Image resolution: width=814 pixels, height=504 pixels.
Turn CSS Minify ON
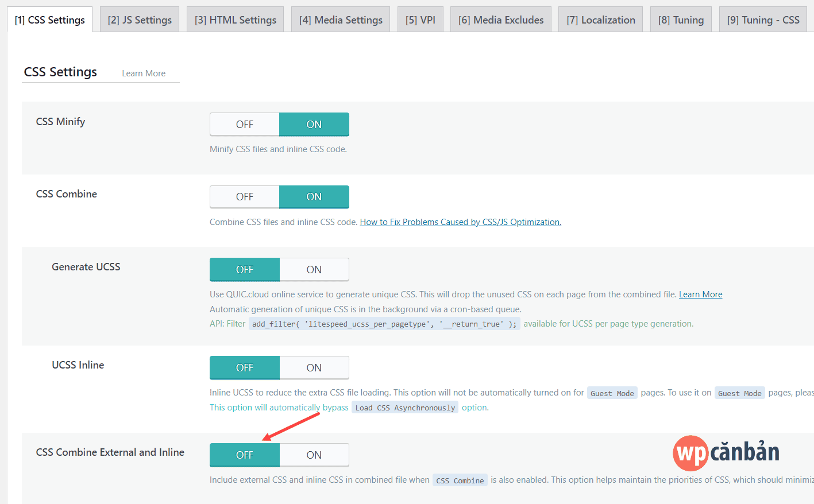pyautogui.click(x=314, y=125)
